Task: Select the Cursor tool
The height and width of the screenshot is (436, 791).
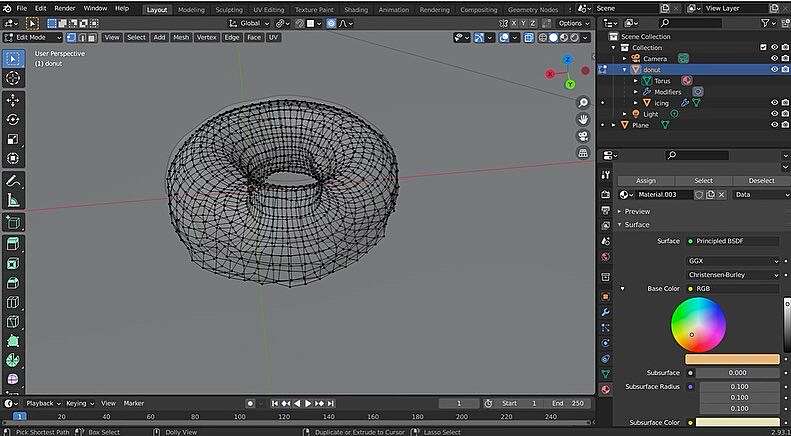Action: 14,78
